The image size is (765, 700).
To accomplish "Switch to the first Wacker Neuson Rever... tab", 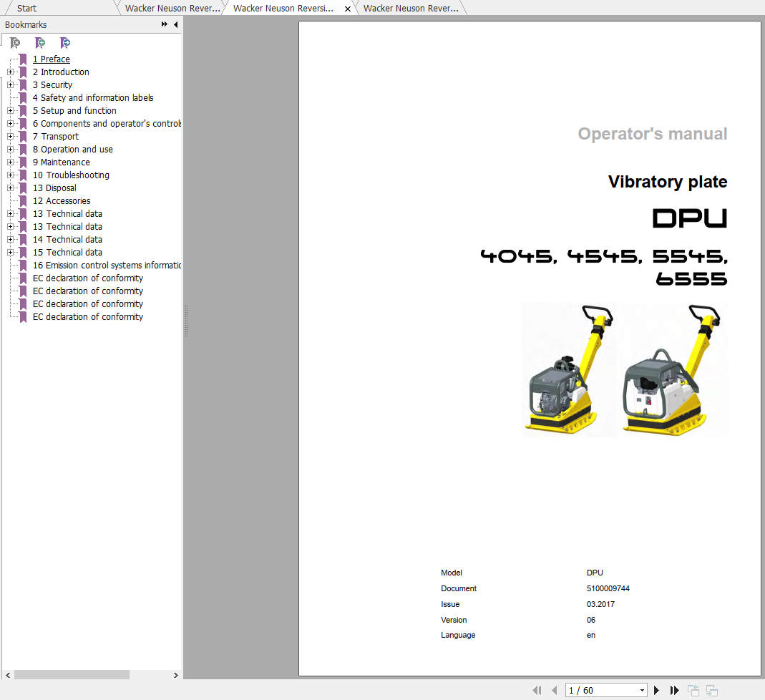I will click(x=172, y=9).
